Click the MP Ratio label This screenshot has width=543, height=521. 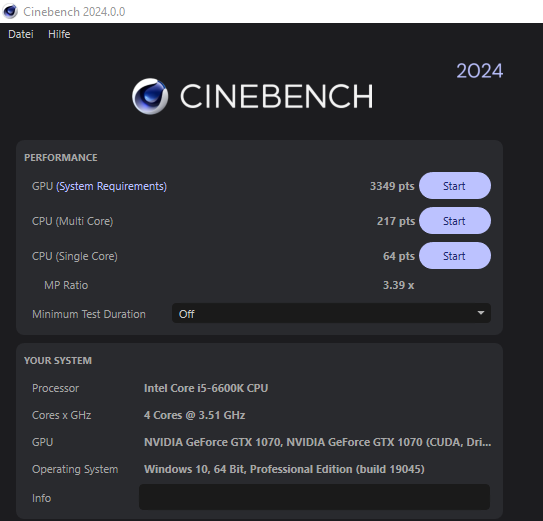point(66,285)
